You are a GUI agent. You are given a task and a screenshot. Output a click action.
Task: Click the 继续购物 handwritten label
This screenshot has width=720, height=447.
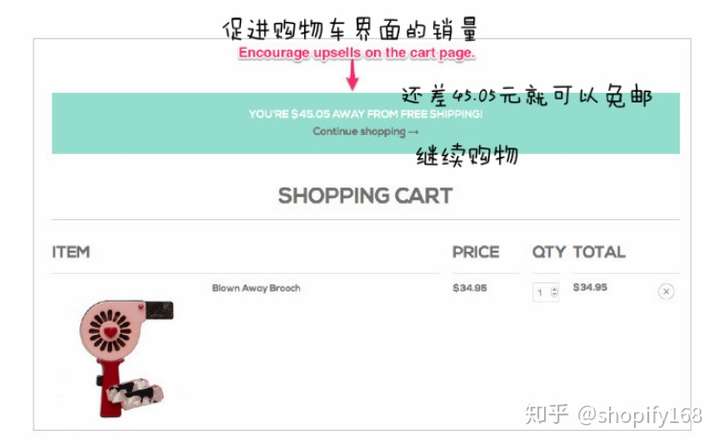pos(467,156)
